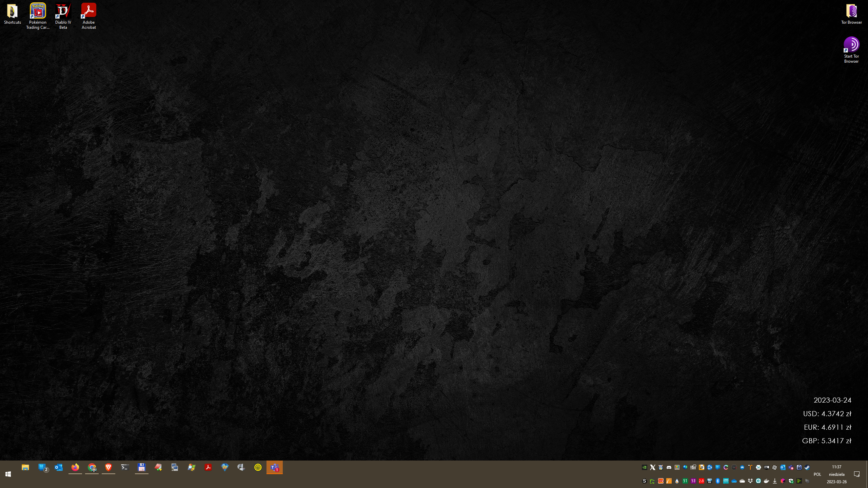868x488 pixels.
Task: Open the Windows Start menu
Action: 8,474
